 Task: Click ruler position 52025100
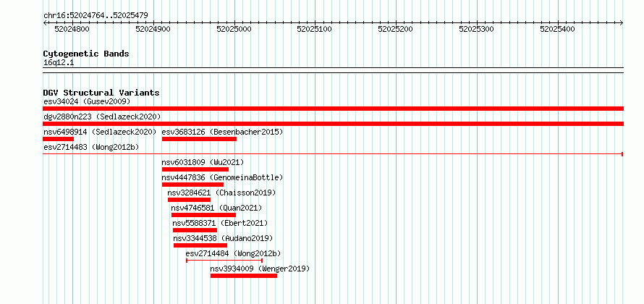pyautogui.click(x=314, y=29)
